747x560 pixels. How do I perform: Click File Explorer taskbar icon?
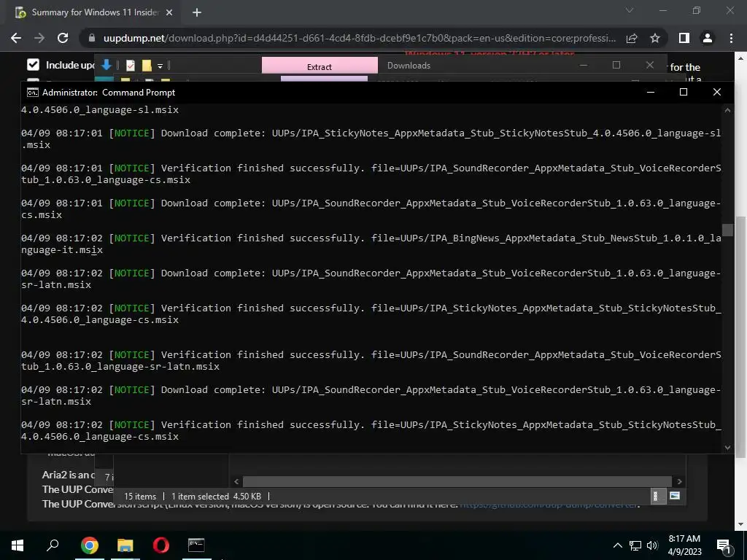click(125, 545)
